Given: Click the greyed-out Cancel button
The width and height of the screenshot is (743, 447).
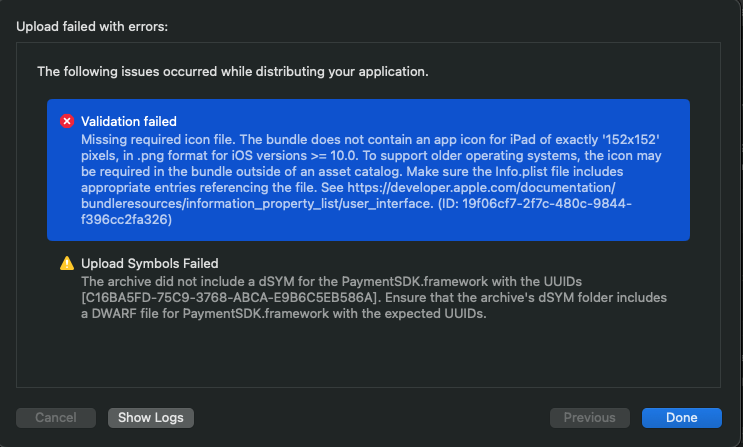Looking at the screenshot, I should tap(56, 418).
